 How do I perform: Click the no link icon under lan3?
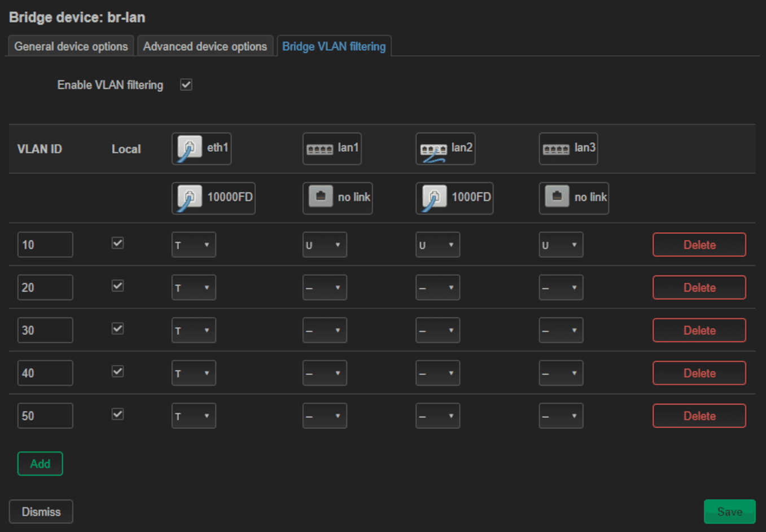point(574,198)
